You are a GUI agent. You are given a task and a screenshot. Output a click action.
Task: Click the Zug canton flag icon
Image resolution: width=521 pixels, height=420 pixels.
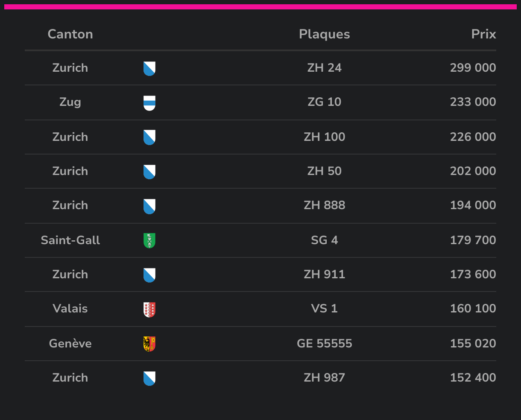(149, 103)
